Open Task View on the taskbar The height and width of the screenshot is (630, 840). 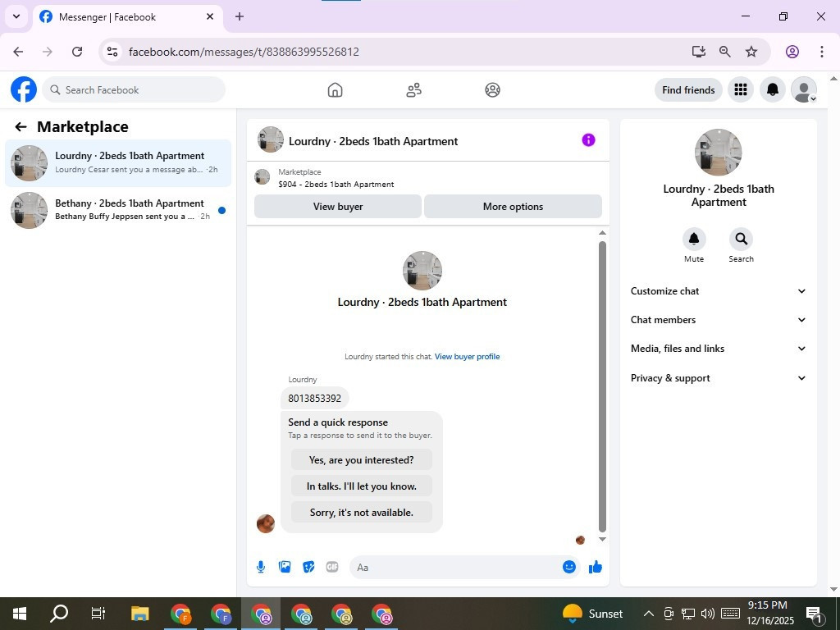click(x=98, y=614)
